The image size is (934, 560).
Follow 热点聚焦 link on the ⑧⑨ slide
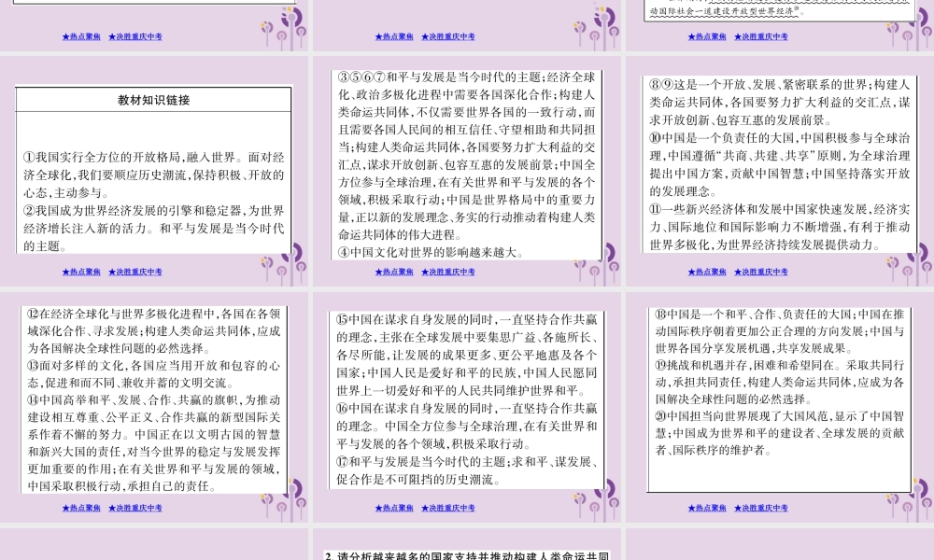coord(707,272)
